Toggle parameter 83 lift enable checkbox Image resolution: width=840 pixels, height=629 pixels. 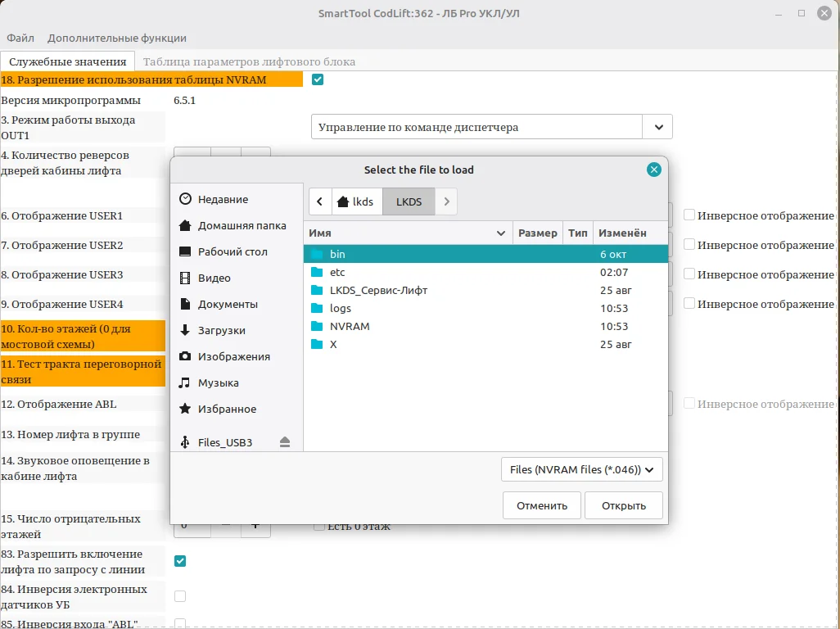[x=180, y=561]
